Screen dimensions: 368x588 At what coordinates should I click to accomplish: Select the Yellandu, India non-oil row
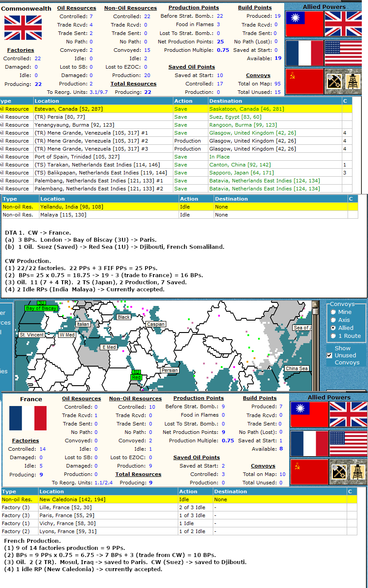(180, 207)
